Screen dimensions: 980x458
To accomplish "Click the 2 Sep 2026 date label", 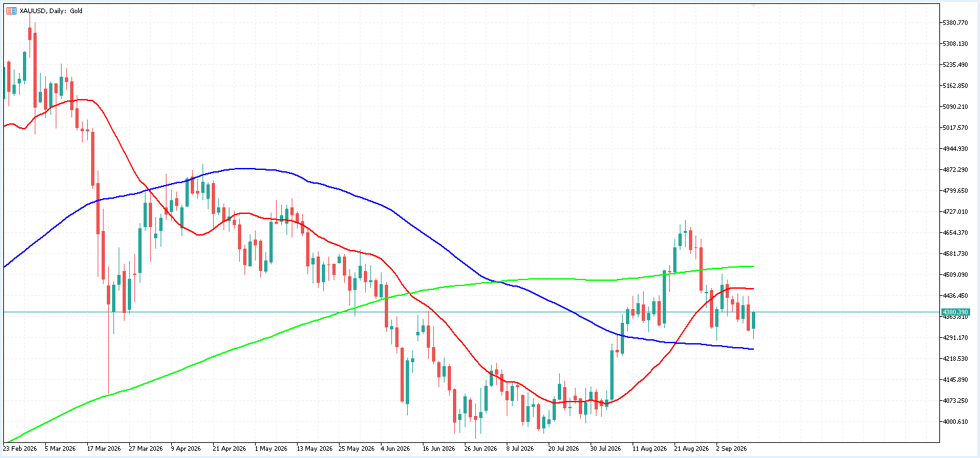I will [x=732, y=449].
